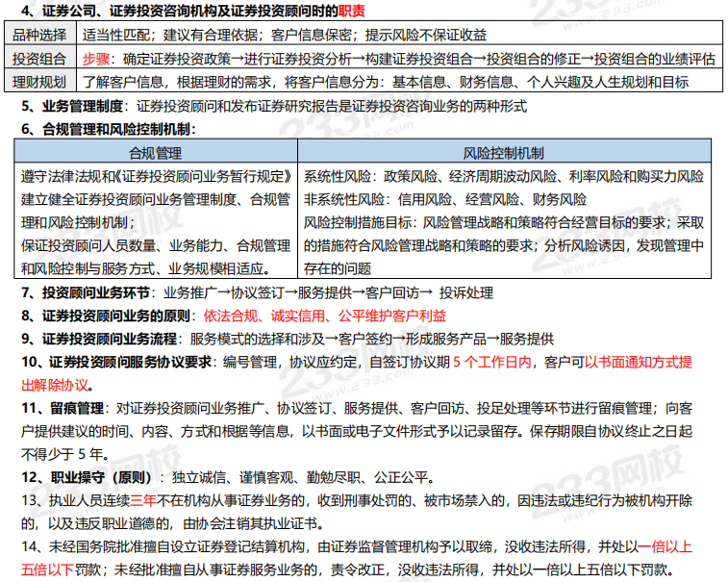The width and height of the screenshot is (728, 582).
Task: Click the heading '6、合规管理和风险控制机制'
Action: 109,129
